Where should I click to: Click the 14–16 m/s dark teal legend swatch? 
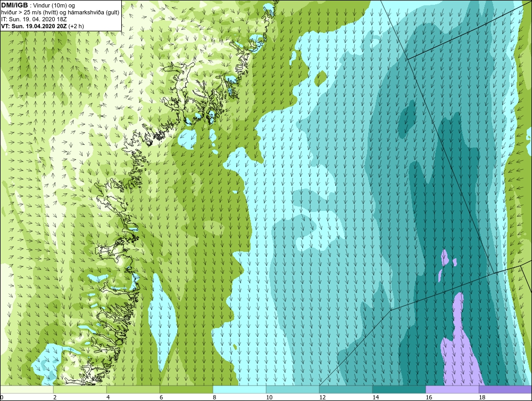pos(399,389)
